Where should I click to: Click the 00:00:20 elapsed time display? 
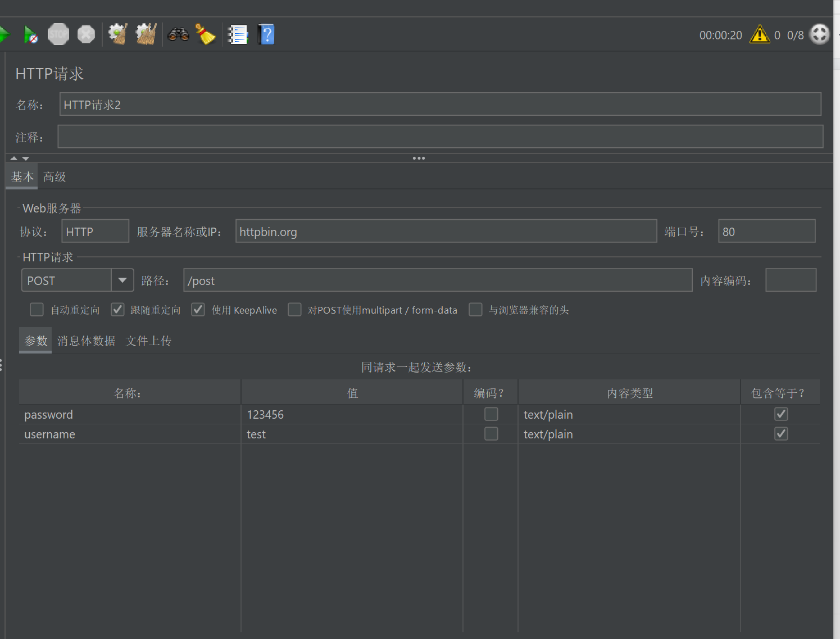721,35
